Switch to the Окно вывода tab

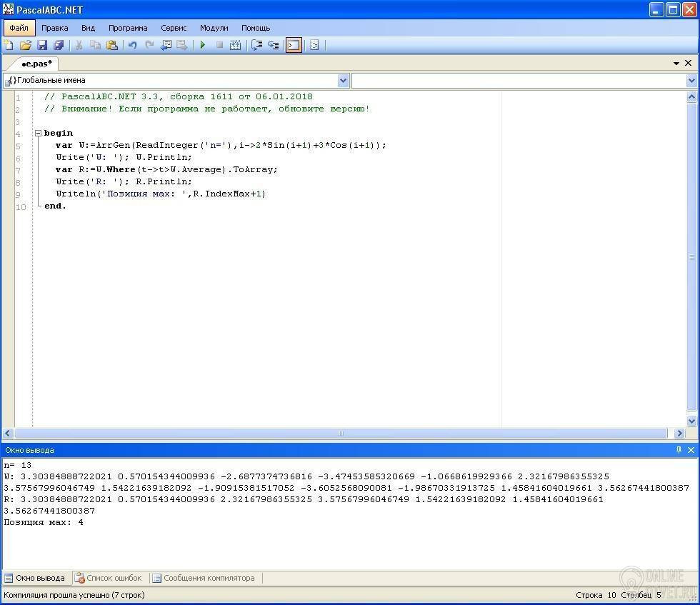[35, 578]
